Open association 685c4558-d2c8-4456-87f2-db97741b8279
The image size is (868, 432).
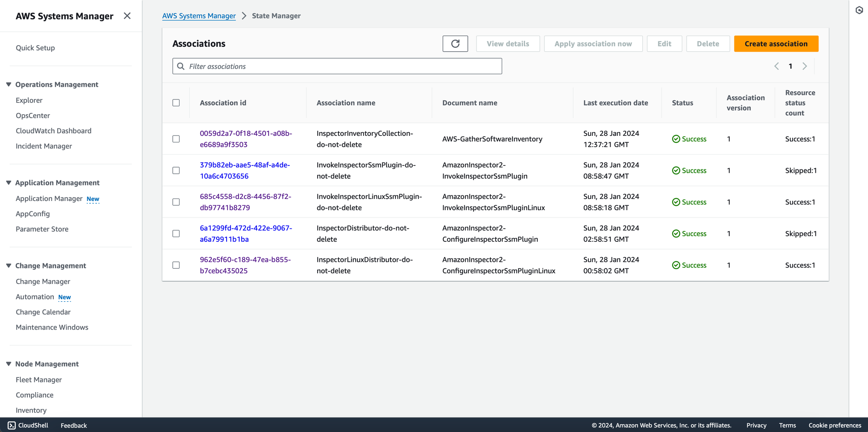245,202
